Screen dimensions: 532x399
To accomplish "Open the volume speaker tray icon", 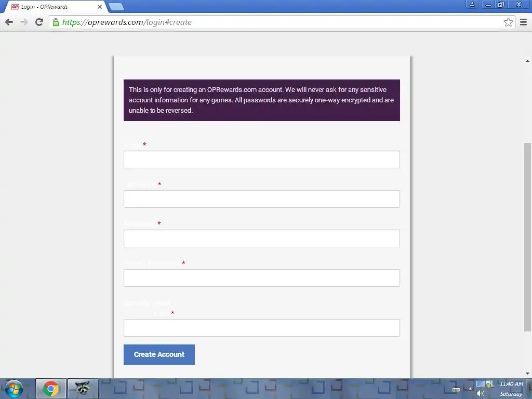I will click(x=481, y=393).
